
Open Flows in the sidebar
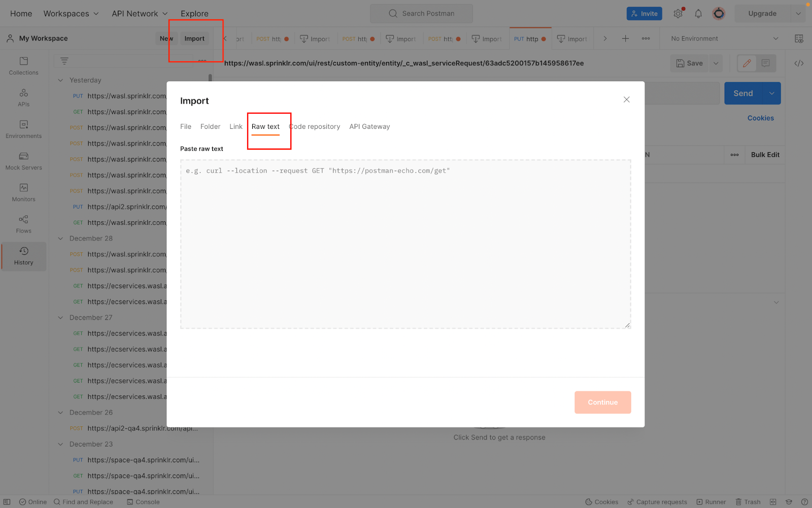click(x=23, y=224)
